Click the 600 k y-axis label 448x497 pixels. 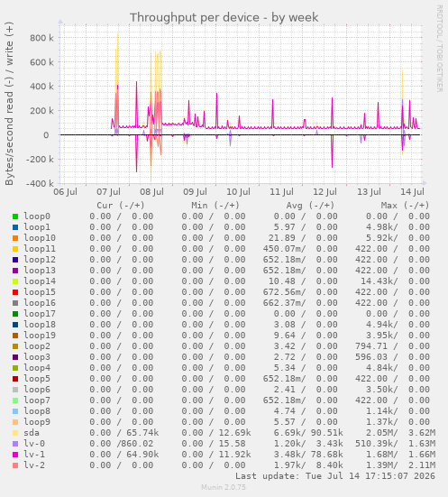tap(41, 62)
